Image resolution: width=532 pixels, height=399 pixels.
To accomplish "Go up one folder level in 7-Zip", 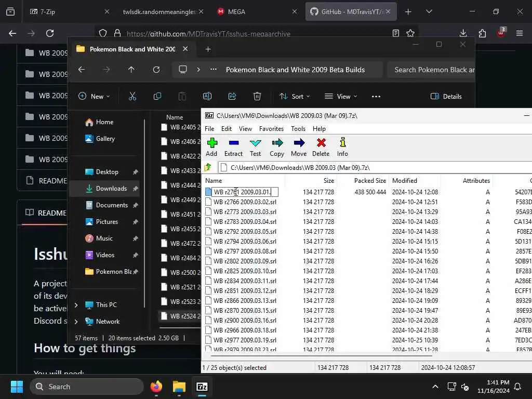I will pos(208,167).
